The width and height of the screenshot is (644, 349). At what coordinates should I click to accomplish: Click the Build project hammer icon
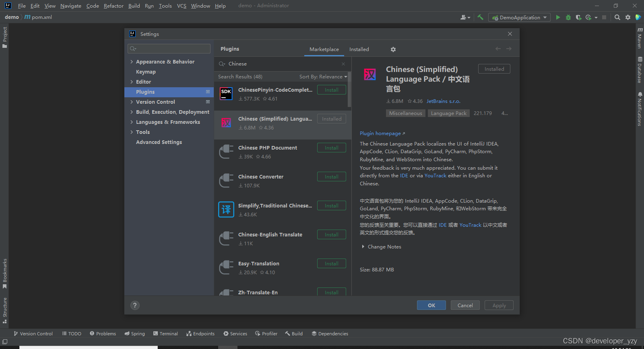pyautogui.click(x=480, y=17)
